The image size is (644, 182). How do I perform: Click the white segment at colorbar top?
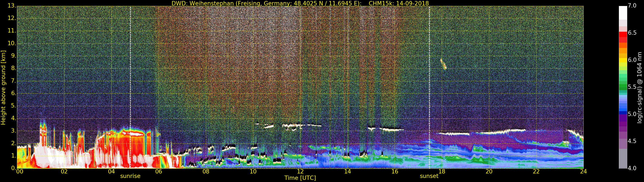click(x=623, y=13)
